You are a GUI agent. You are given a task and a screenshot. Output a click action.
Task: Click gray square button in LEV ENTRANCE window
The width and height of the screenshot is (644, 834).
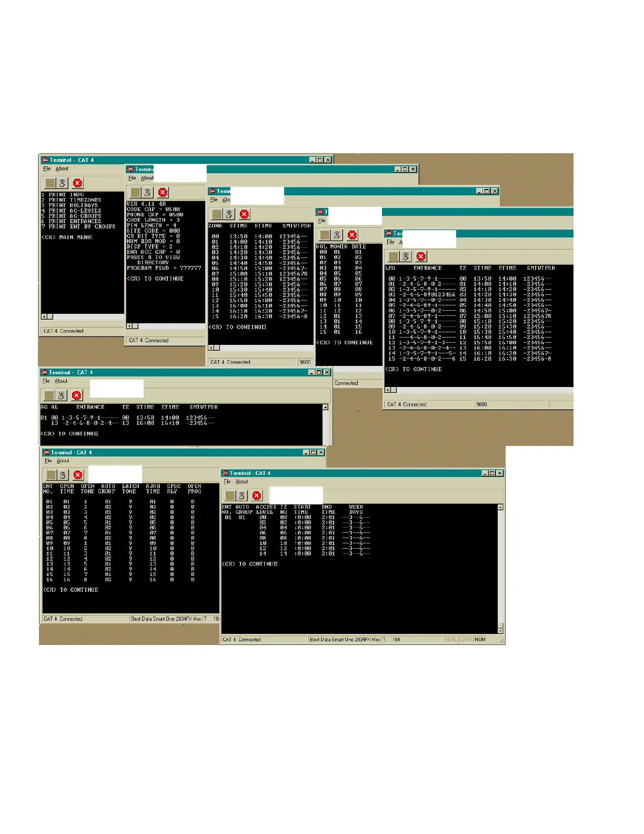click(393, 256)
